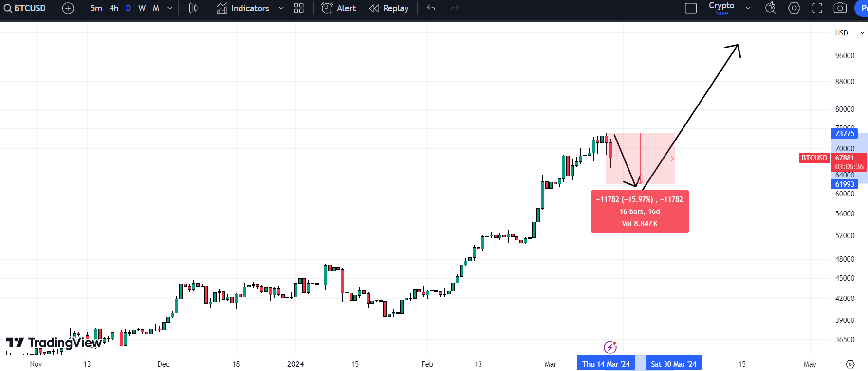
Task: Click the quick search with lightning bolt icon
Action: 770,8
